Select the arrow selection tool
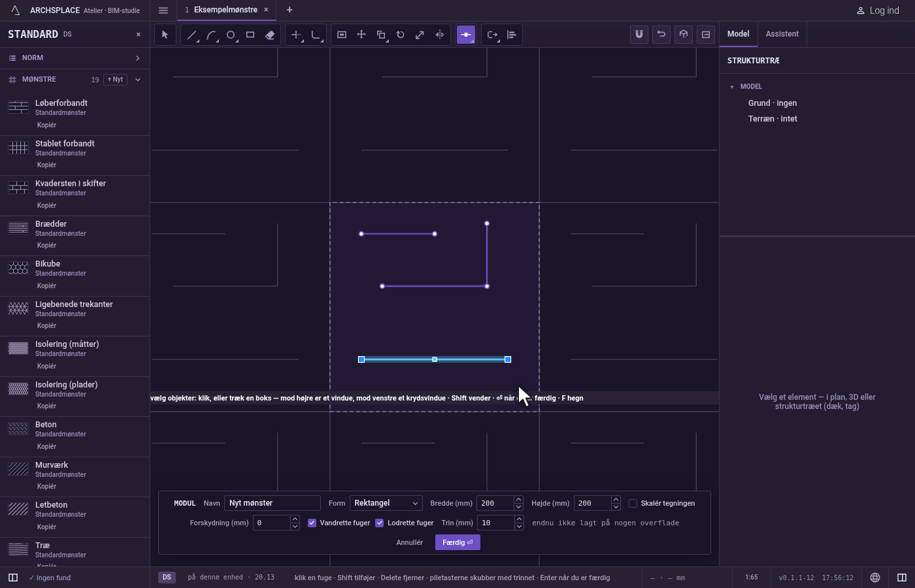This screenshot has width=915, height=588. [x=165, y=35]
